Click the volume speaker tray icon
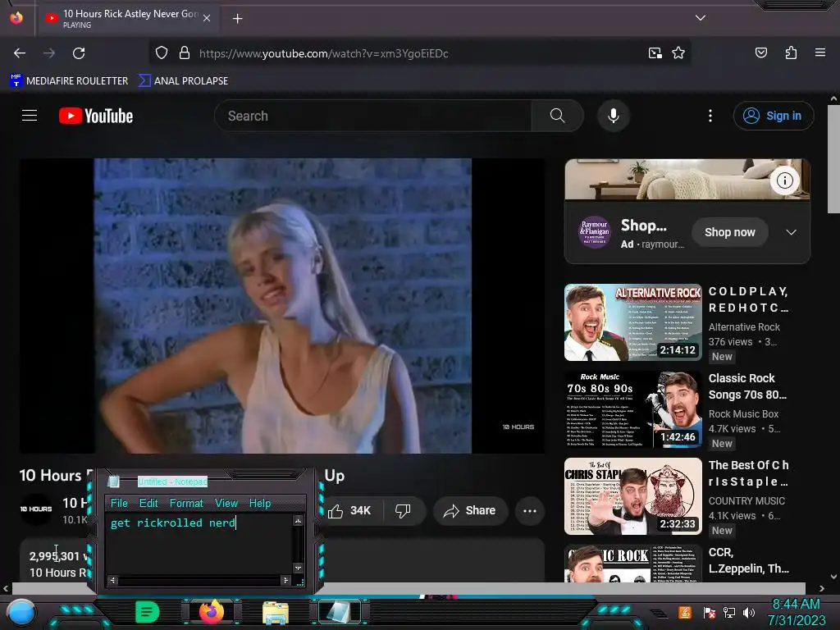The width and height of the screenshot is (840, 630). 749,612
